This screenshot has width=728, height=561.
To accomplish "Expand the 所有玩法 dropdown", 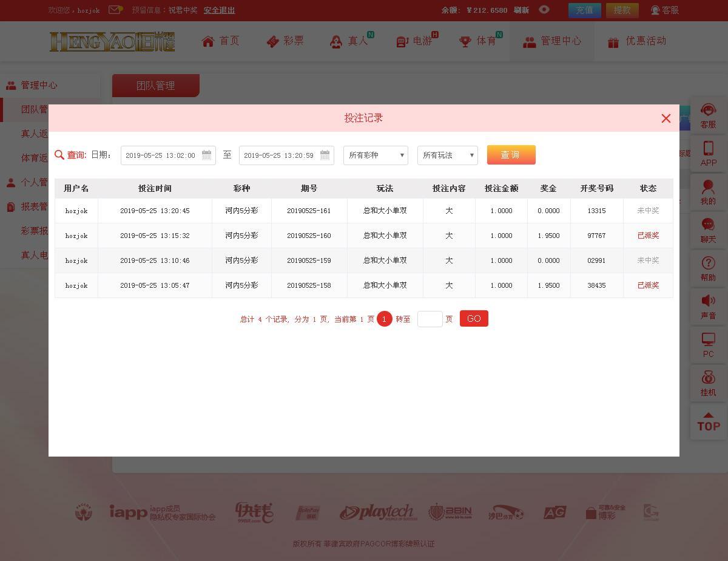I will (448, 155).
